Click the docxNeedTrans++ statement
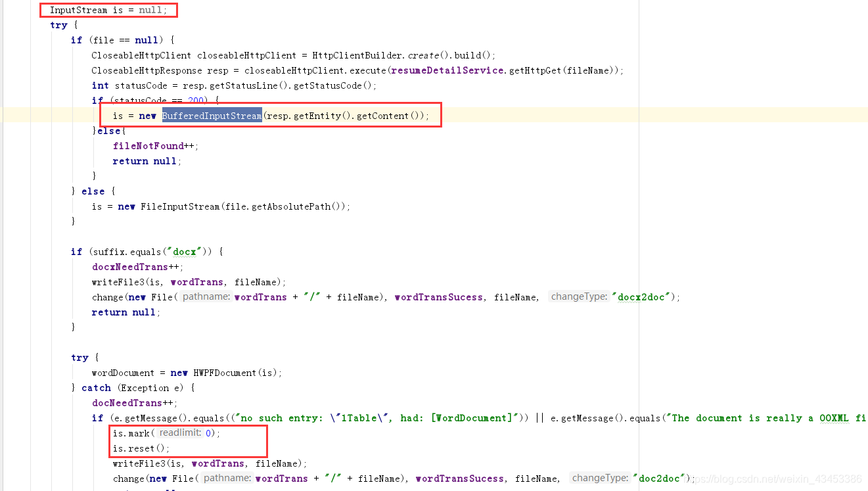The image size is (868, 491). pos(139,267)
